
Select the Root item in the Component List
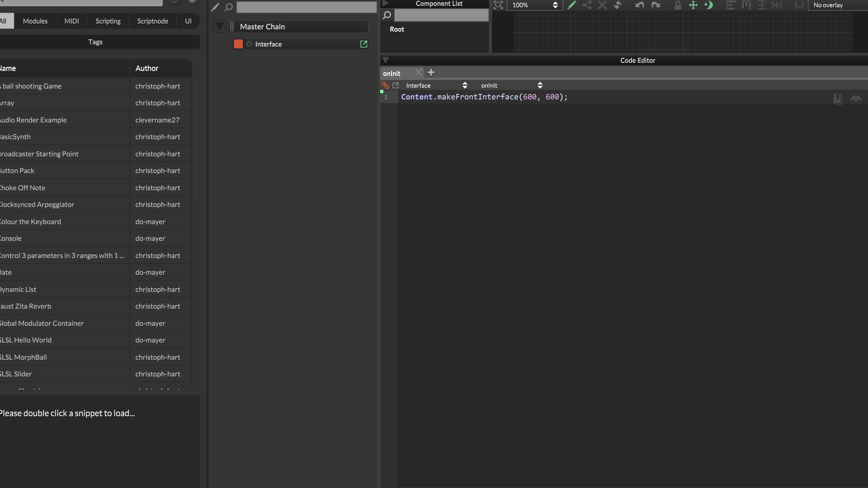pyautogui.click(x=397, y=29)
